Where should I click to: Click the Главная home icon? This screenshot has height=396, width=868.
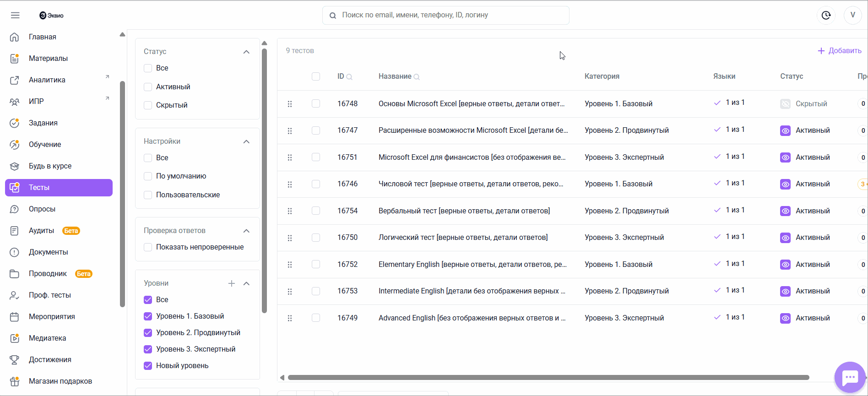pyautogui.click(x=15, y=37)
